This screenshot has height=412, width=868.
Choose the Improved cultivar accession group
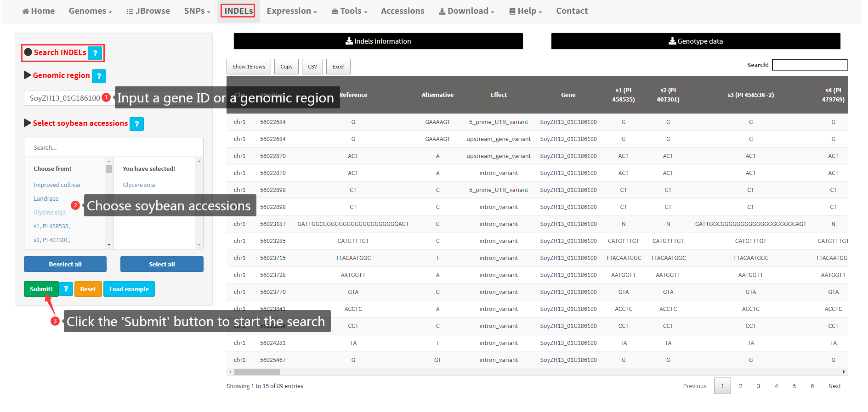[57, 185]
